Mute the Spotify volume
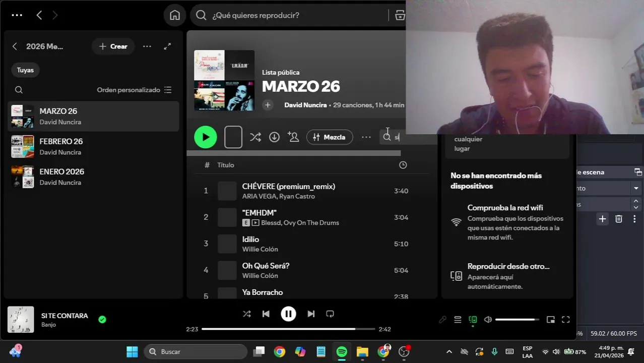644x363 pixels. pyautogui.click(x=488, y=320)
